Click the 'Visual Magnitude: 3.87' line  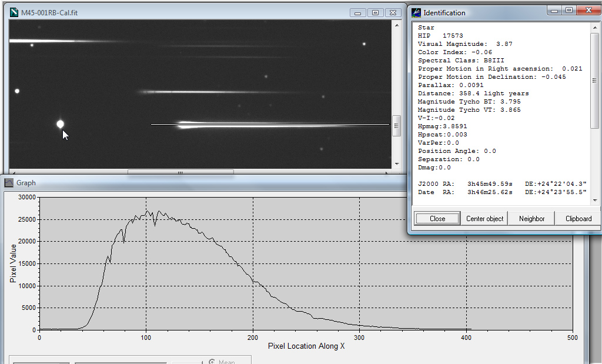(x=465, y=44)
